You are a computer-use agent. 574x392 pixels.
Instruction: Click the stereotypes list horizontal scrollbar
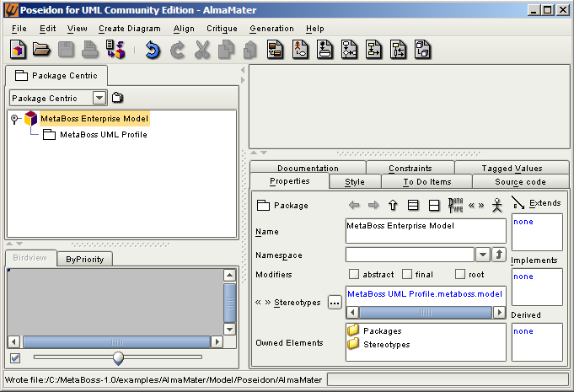click(x=426, y=312)
